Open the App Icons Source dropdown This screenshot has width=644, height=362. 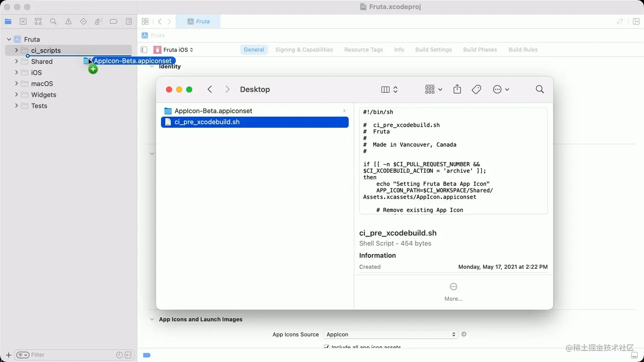click(390, 334)
